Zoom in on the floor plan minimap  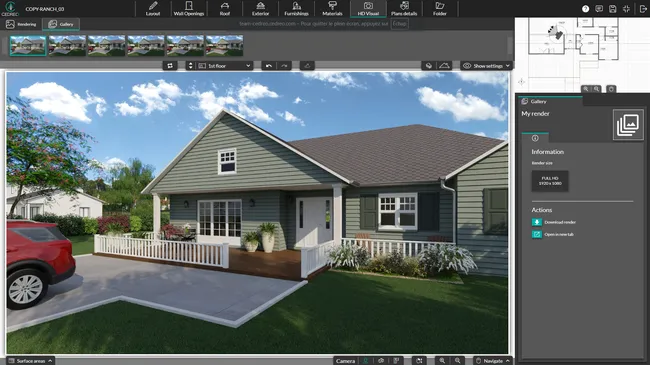[586, 89]
